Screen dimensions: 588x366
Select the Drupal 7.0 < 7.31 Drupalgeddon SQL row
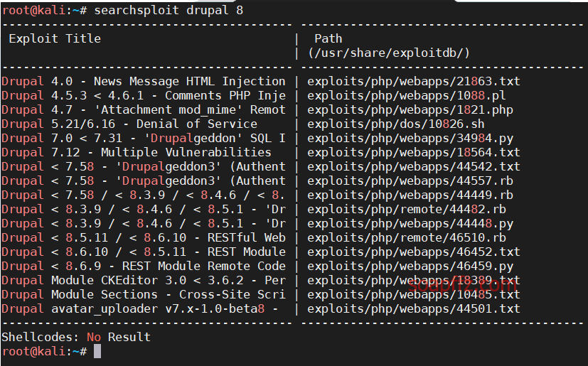pos(143,139)
